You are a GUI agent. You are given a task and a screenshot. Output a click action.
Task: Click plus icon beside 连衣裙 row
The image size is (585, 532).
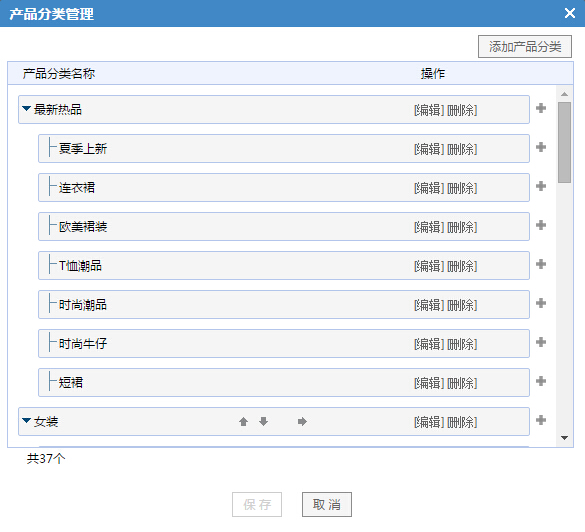pyautogui.click(x=541, y=186)
